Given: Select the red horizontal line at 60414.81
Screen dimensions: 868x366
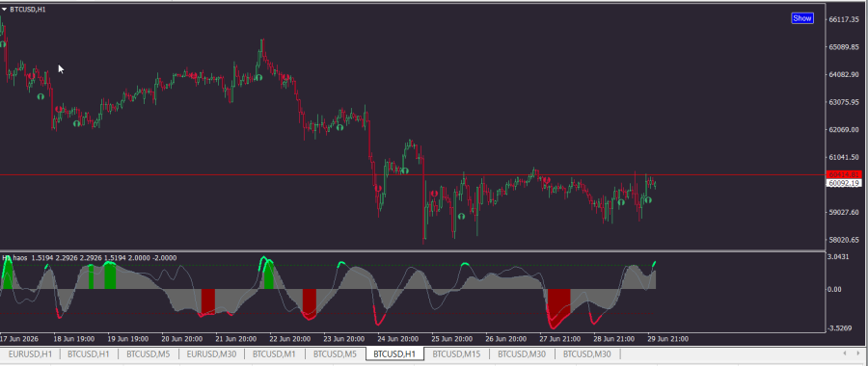Looking at the screenshot, I should coord(413,174).
